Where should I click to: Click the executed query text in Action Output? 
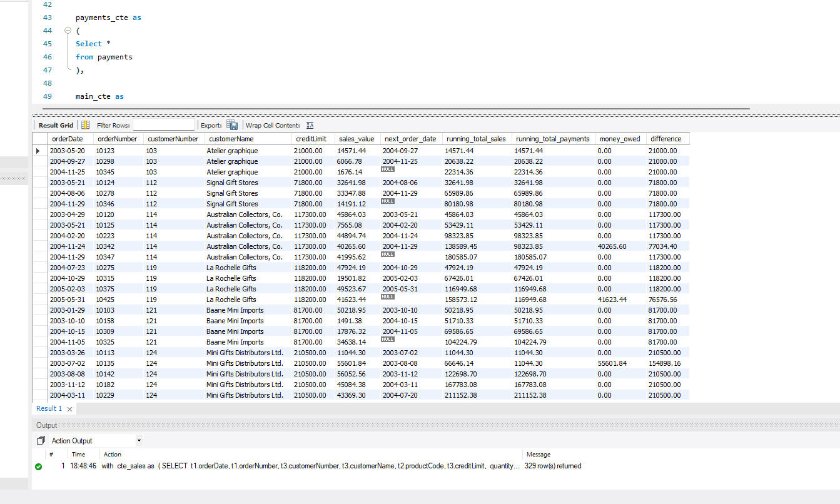(x=310, y=466)
